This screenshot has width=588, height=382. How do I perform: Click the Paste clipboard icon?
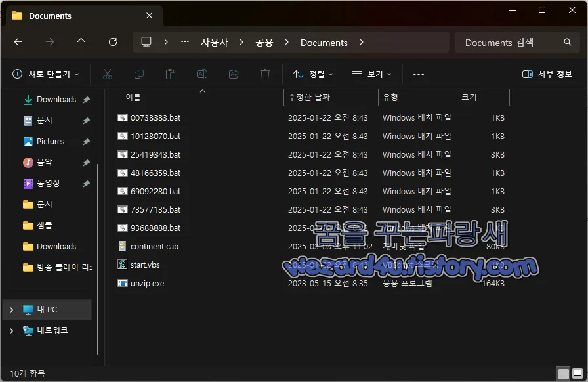(x=171, y=74)
